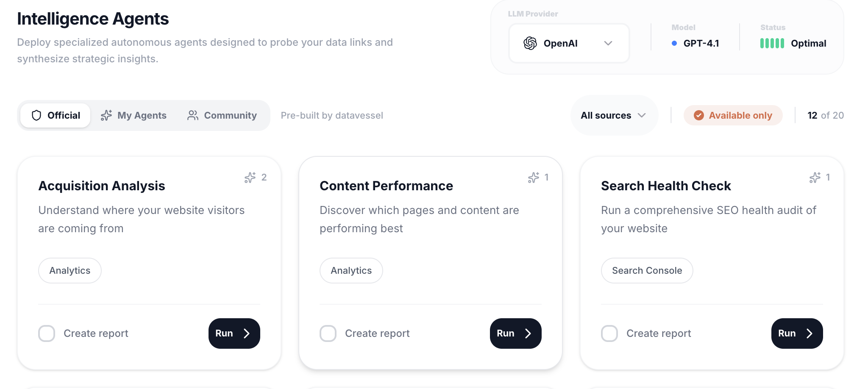This screenshot has width=868, height=389.
Task: Click the shield icon on the Official tab
Action: tap(37, 115)
